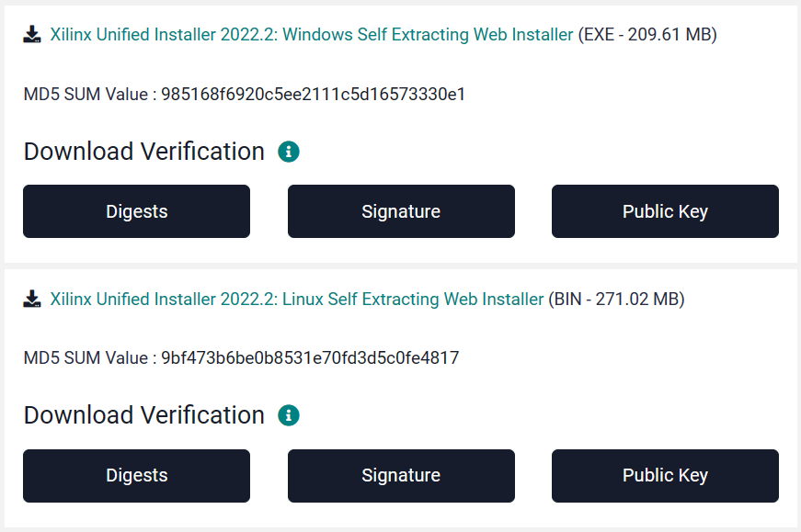Click the BIN 271.02 MB size label
This screenshot has width=801, height=532.
click(617, 299)
